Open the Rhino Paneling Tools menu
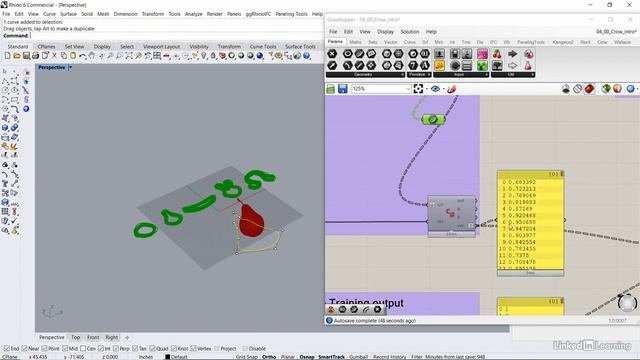This screenshot has height=360, width=640. coord(291,14)
